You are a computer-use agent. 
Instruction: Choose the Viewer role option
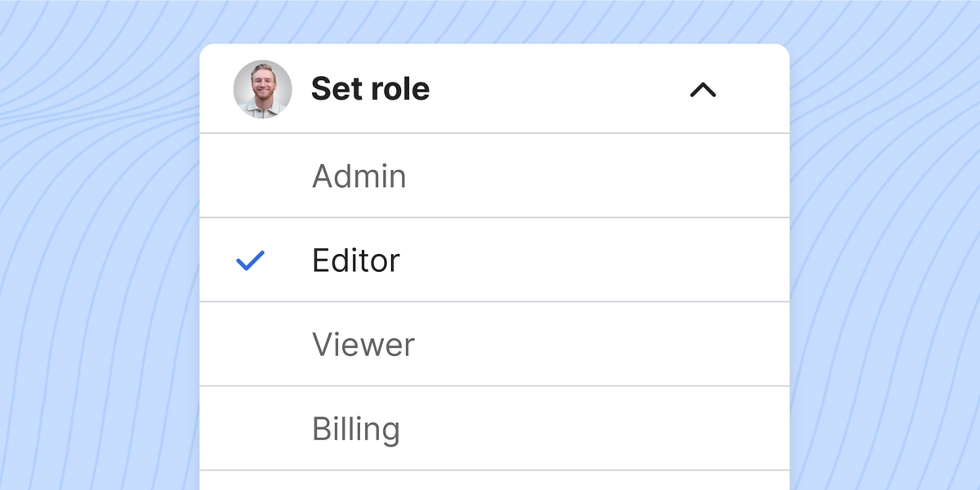coord(495,344)
